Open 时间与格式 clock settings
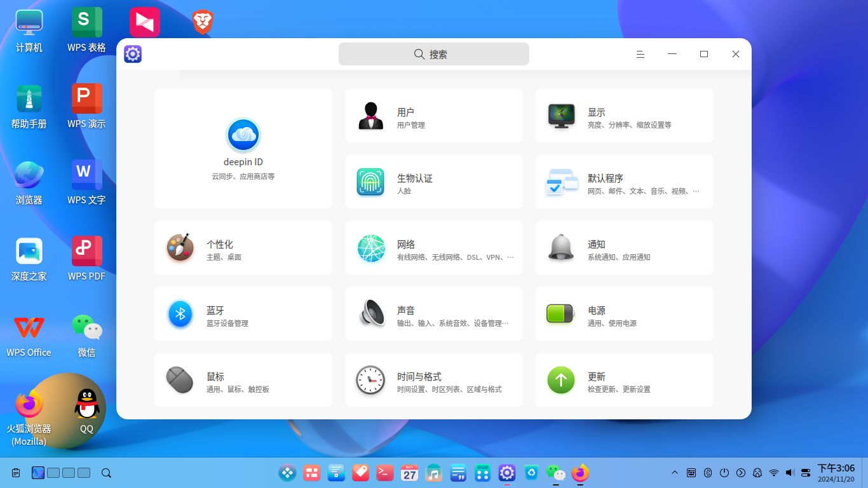The height and width of the screenshot is (488, 868). click(x=433, y=380)
